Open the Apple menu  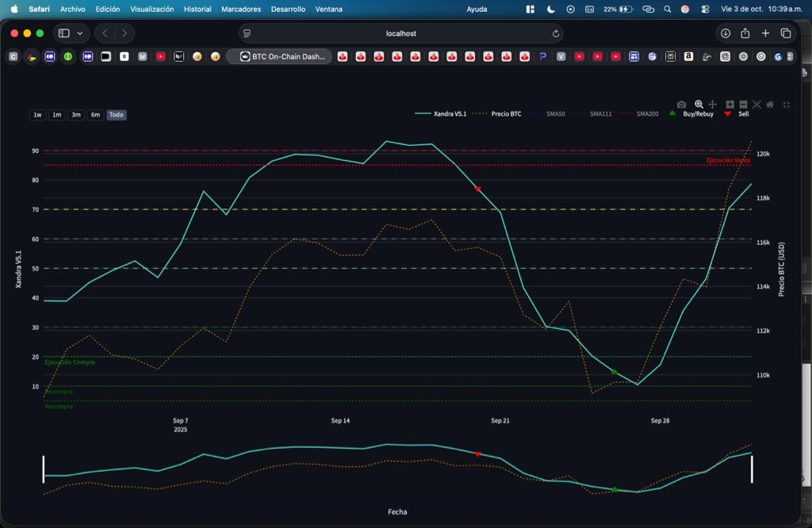coord(14,9)
